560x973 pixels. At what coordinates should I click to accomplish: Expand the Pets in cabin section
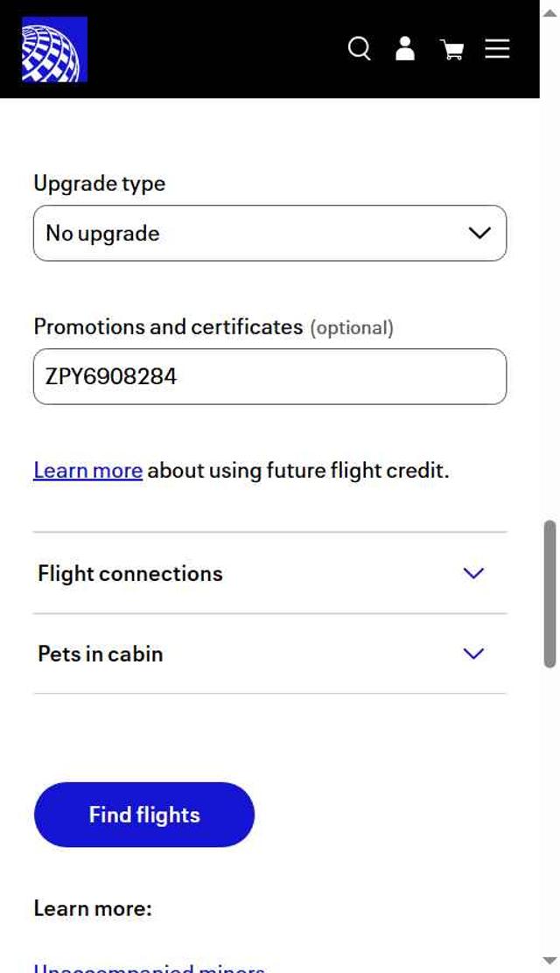click(x=101, y=654)
